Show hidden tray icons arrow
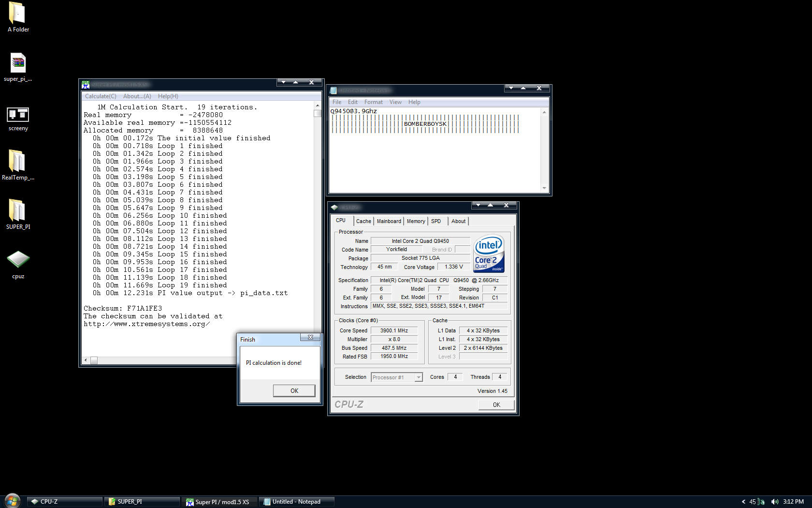This screenshot has width=812, height=508. point(743,502)
